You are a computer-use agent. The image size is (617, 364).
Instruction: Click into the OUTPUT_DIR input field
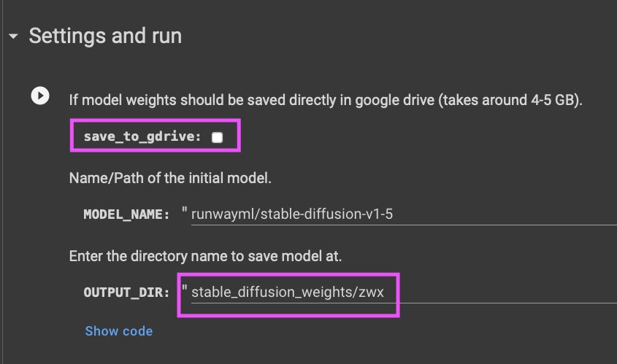click(x=404, y=292)
